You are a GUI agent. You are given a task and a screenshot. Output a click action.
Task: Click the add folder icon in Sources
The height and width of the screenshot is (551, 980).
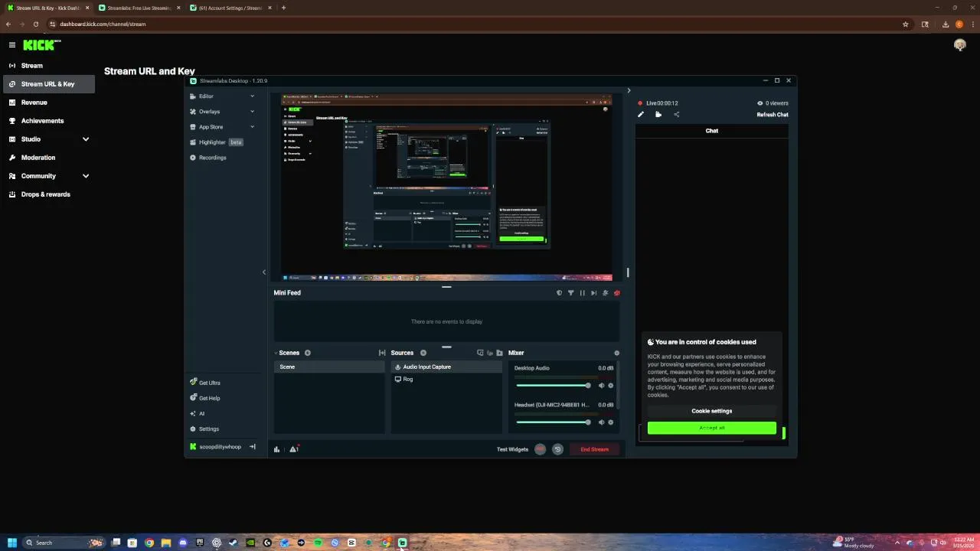[499, 353]
